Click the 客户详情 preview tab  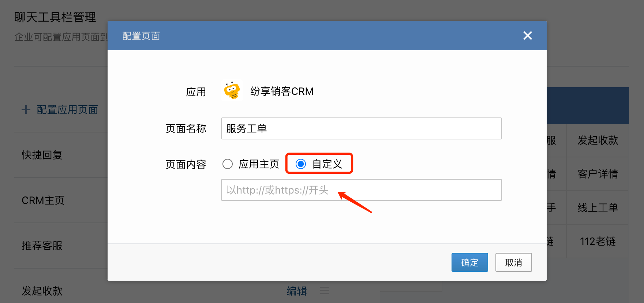pos(598,174)
